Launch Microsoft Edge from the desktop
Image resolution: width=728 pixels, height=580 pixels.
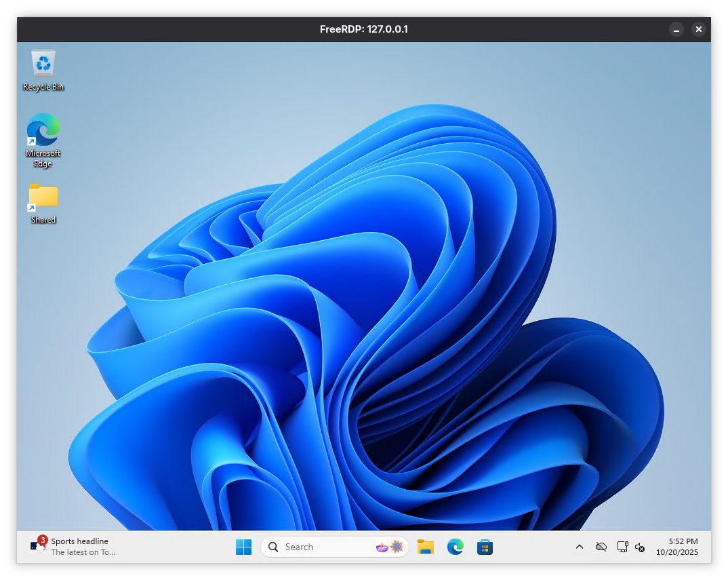(43, 129)
